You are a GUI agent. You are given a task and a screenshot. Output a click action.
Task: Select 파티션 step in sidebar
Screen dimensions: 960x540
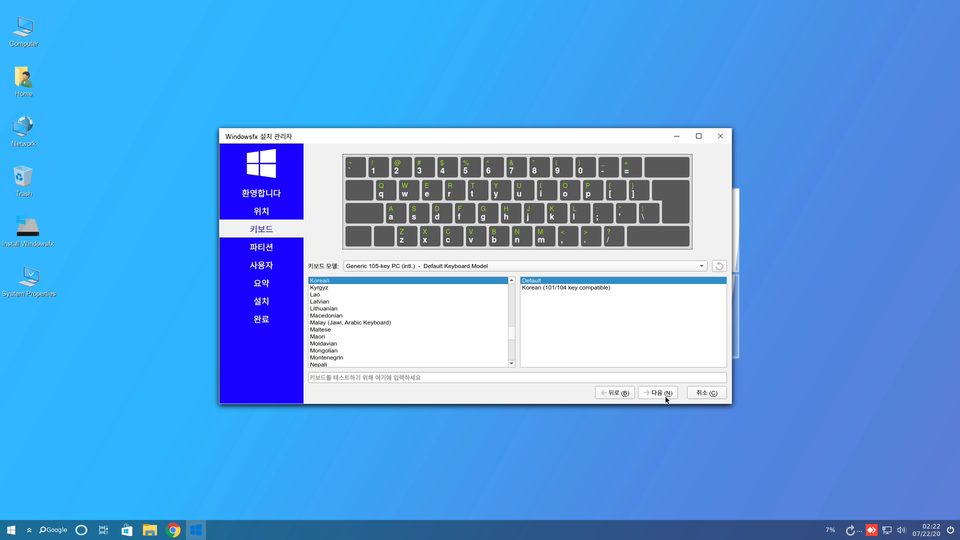(261, 247)
